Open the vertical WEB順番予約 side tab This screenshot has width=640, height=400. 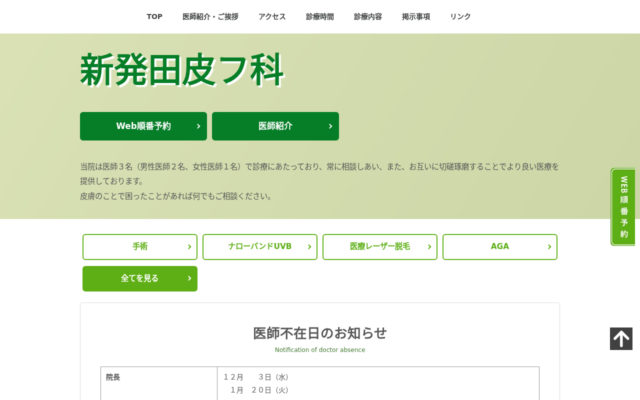[623, 207]
